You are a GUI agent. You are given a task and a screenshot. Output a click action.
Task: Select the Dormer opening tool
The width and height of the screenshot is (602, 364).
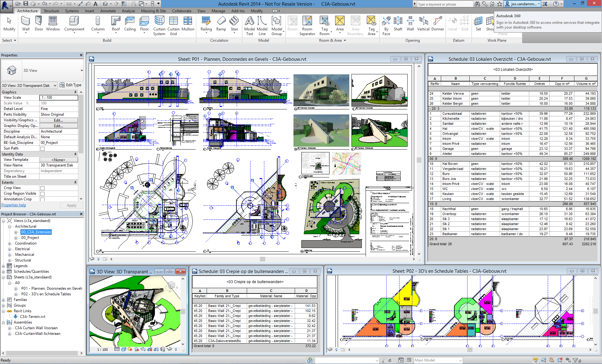point(438,24)
